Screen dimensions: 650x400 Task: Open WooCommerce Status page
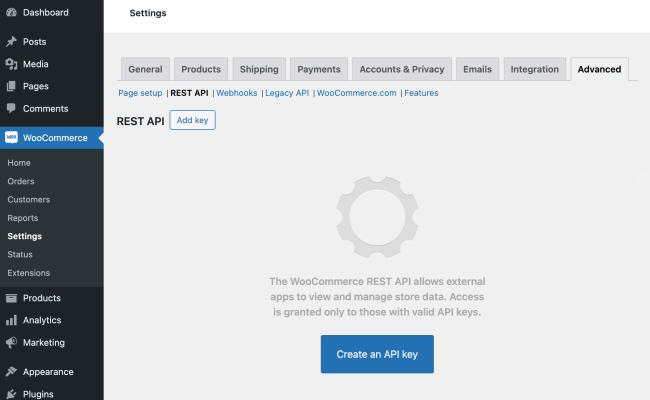[x=20, y=254]
